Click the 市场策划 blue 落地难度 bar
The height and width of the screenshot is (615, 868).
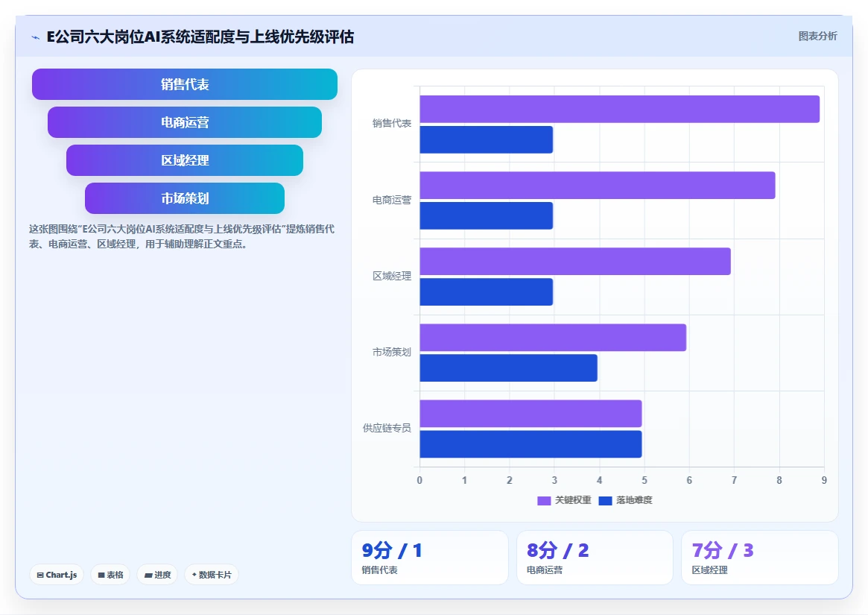pyautogui.click(x=508, y=368)
